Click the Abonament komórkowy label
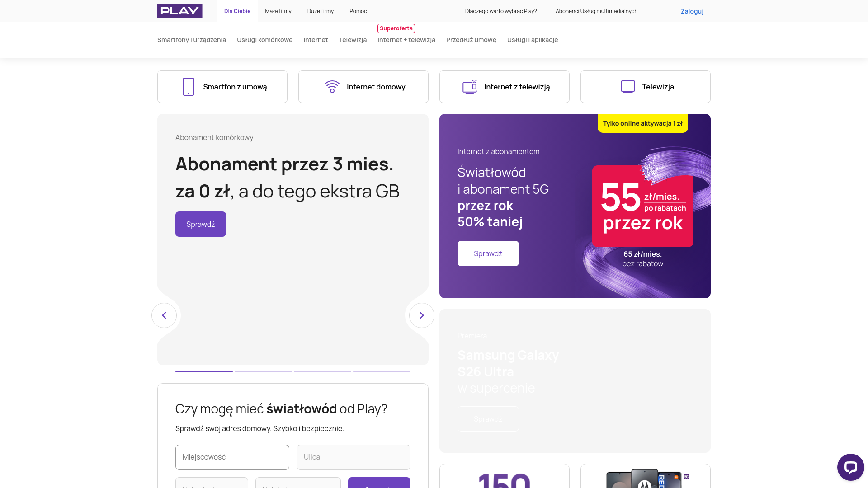 (214, 137)
